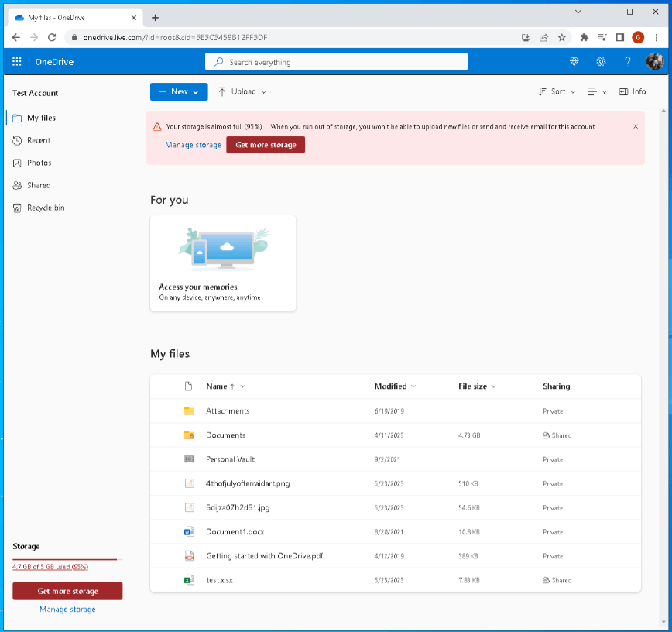Open the account profile picture

click(x=654, y=62)
